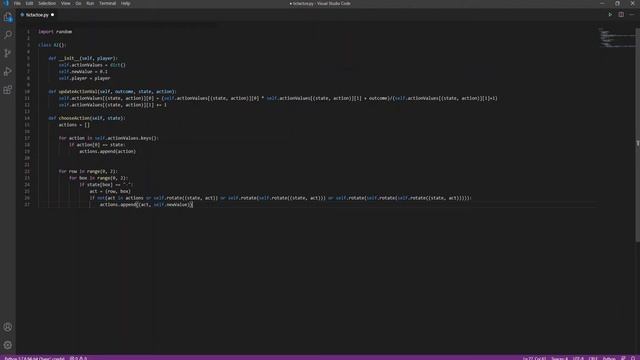The image size is (640, 360).
Task: Open the File menu
Action: coord(17,3)
